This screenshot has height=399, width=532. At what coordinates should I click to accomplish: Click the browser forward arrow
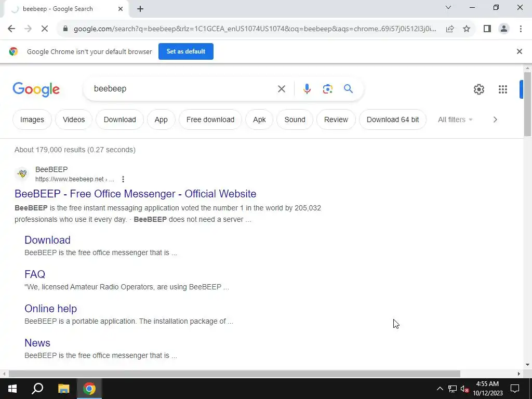28,29
